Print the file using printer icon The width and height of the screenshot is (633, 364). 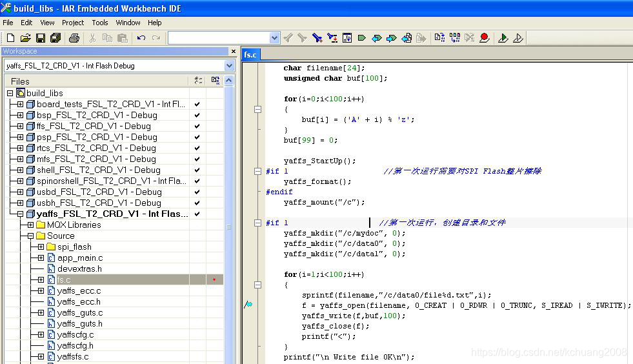coord(74,38)
